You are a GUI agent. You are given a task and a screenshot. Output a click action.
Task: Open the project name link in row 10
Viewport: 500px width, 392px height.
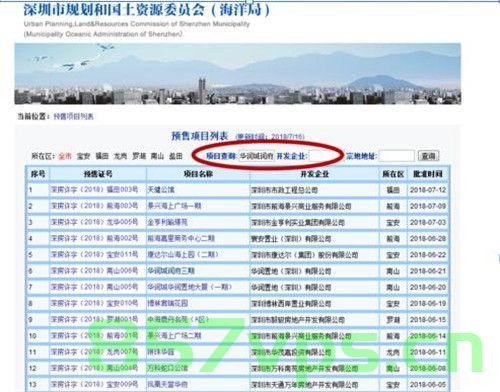coord(174,336)
